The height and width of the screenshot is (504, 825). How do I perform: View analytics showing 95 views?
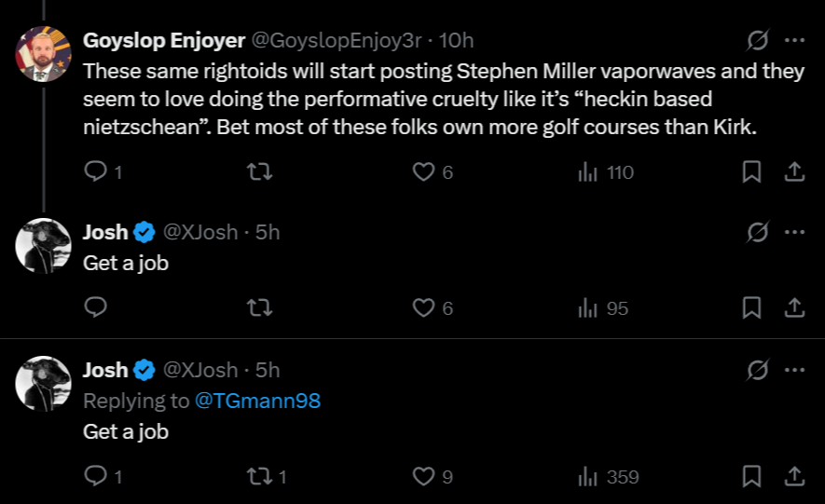click(603, 308)
